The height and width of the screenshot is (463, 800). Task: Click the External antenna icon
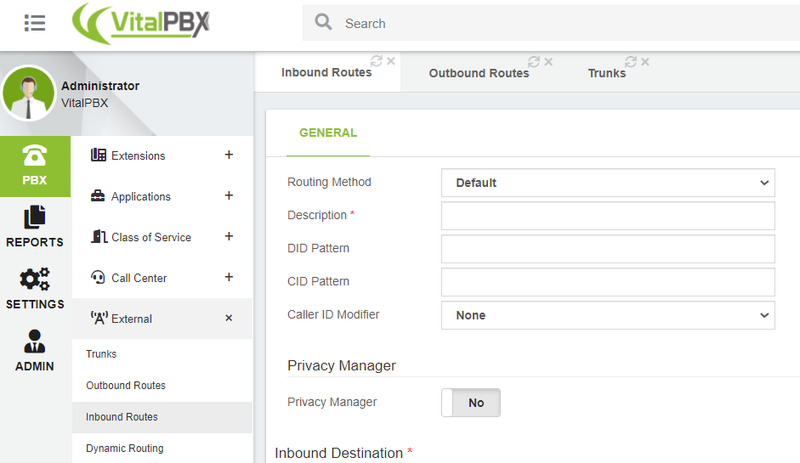point(99,318)
